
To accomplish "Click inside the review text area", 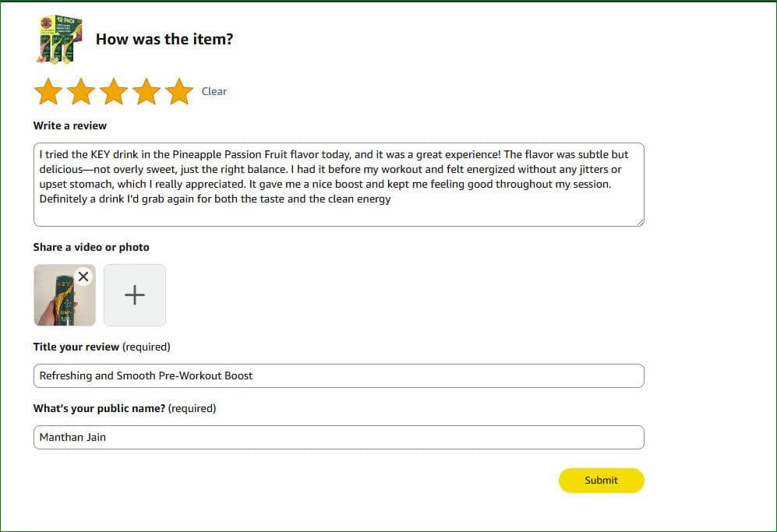I will 339,185.
